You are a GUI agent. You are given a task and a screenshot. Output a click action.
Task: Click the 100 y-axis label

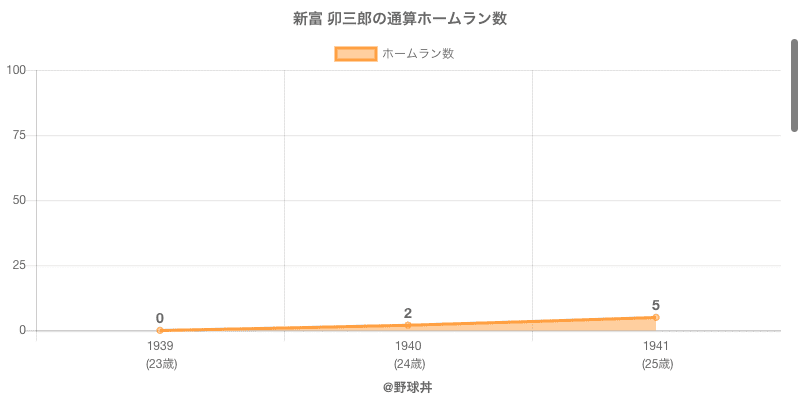coord(17,70)
